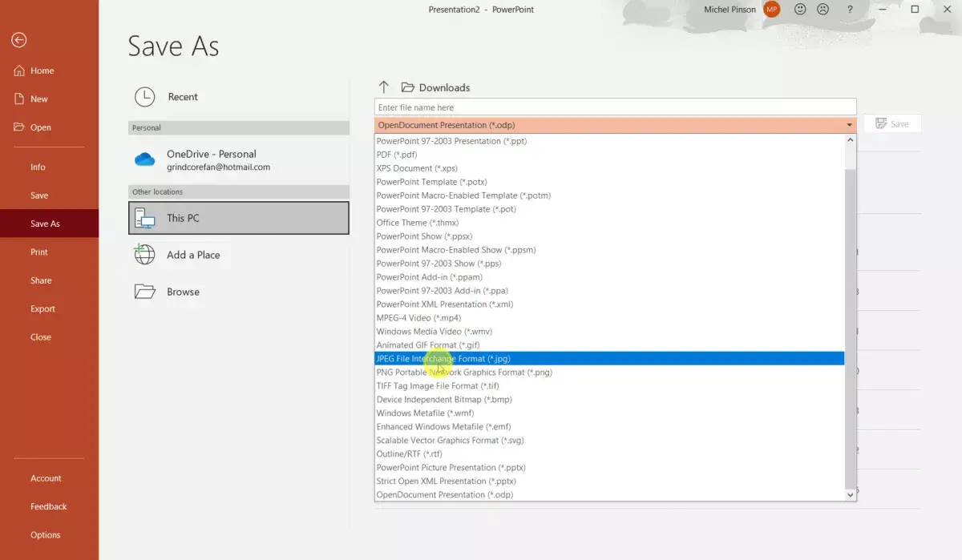Click the OneDrive cloud icon
962x560 pixels.
tap(144, 159)
